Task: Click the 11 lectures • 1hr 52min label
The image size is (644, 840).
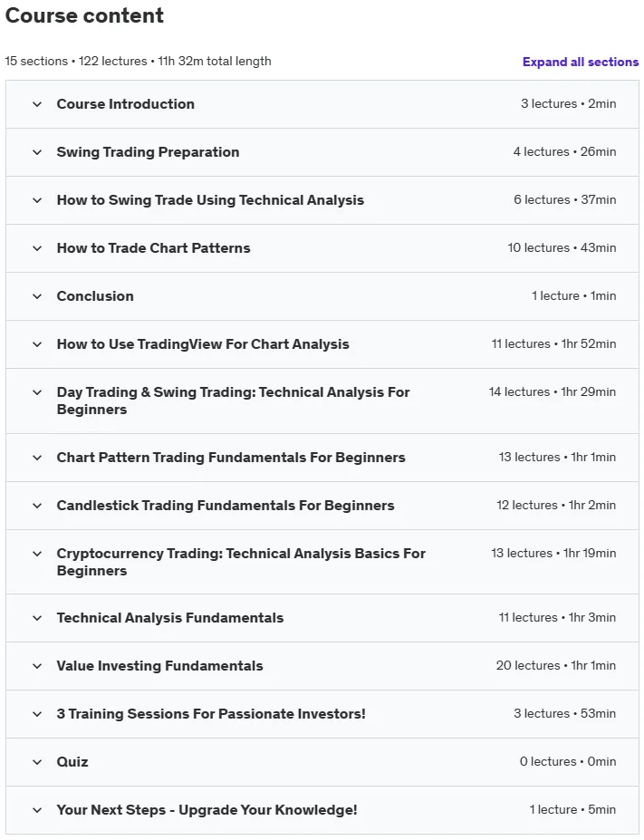Action: tap(553, 344)
